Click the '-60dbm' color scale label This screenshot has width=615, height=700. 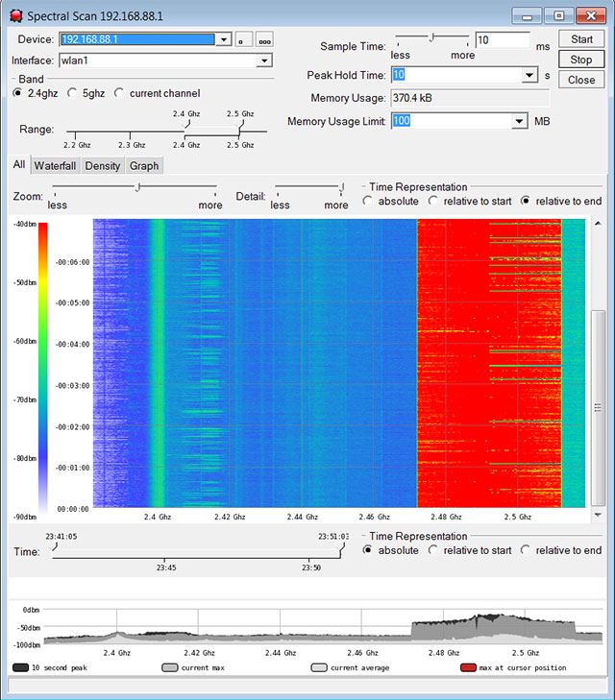25,341
